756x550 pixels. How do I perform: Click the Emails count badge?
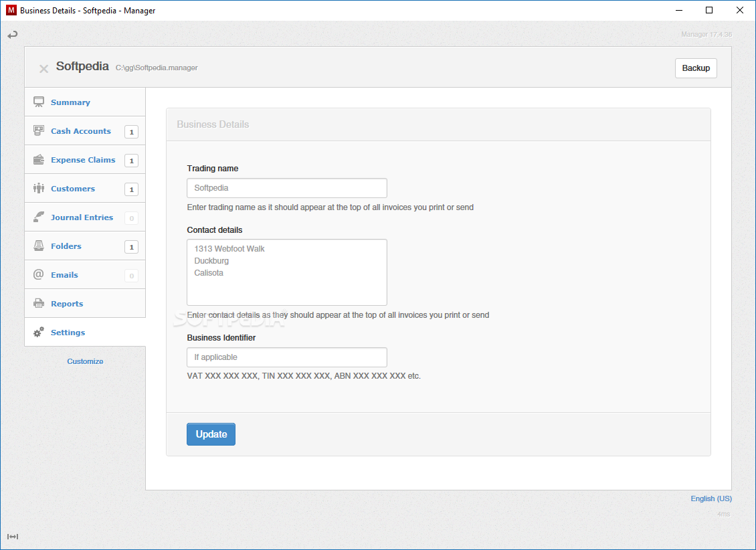(131, 276)
